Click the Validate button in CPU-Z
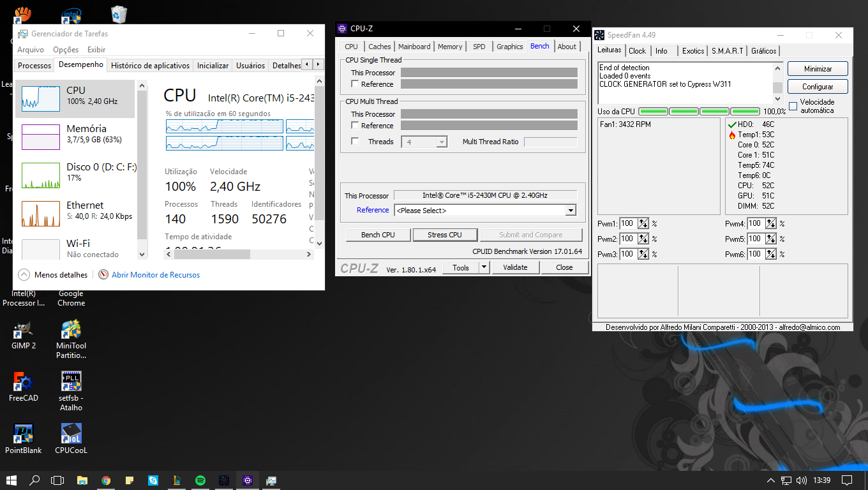 (x=515, y=267)
